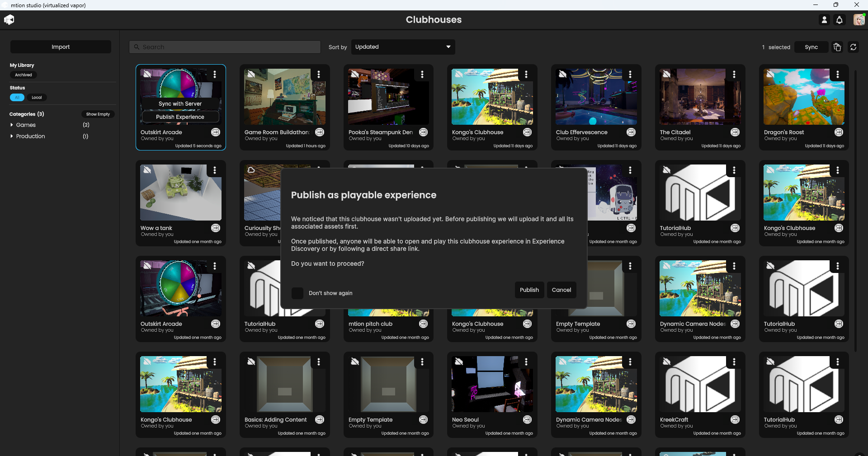This screenshot has height=456, width=868.
Task: Click the refresh icon at top right
Action: 853,47
